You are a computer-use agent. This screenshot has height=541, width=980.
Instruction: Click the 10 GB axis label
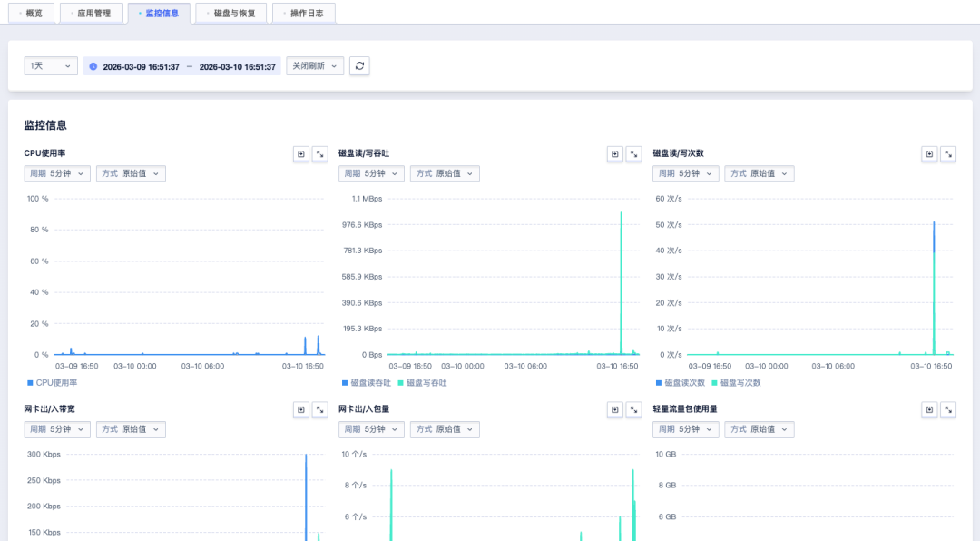tap(666, 455)
